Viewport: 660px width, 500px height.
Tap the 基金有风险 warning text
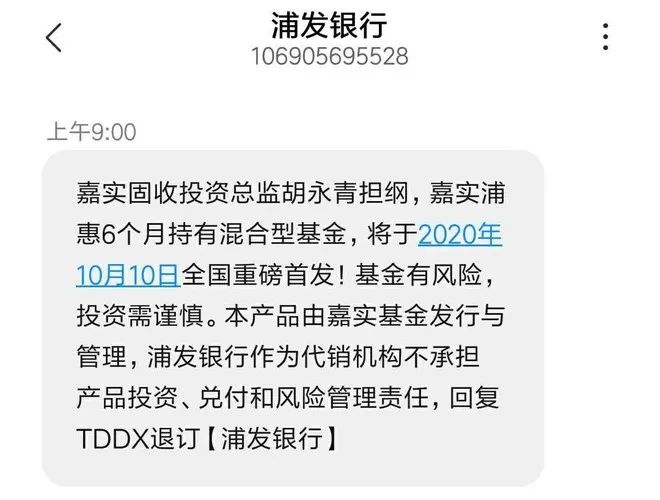coord(418,275)
